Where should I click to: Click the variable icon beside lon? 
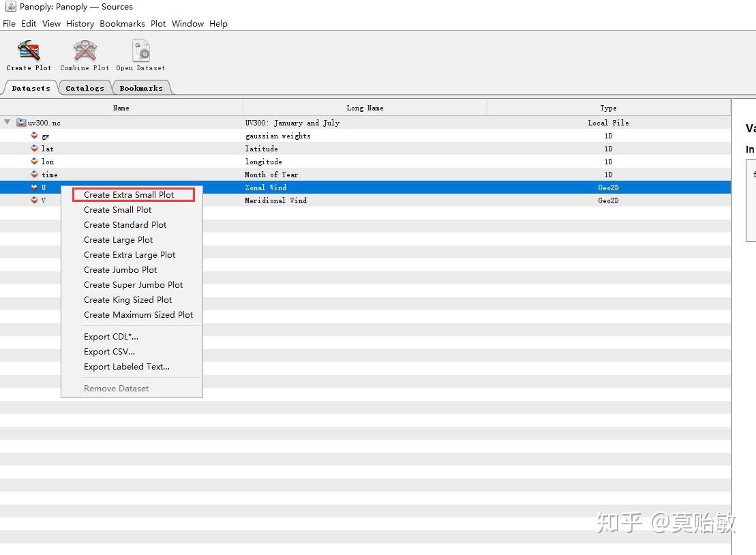[x=33, y=162]
